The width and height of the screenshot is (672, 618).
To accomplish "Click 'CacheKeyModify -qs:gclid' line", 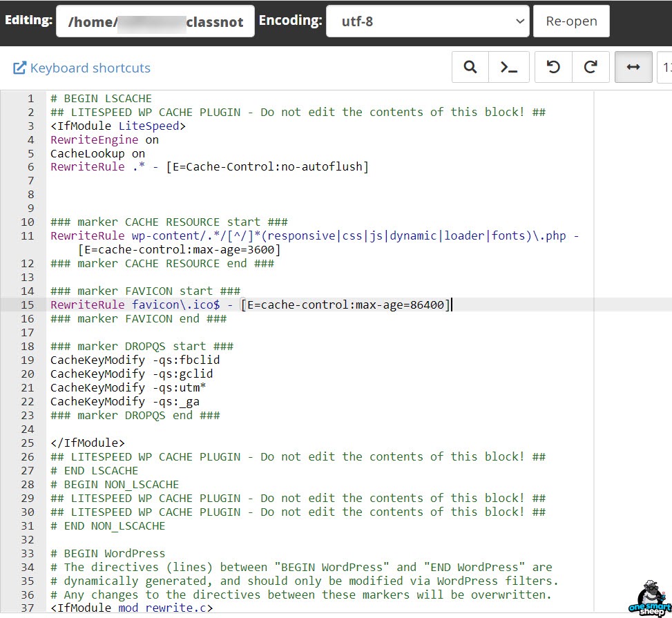I will pos(132,374).
